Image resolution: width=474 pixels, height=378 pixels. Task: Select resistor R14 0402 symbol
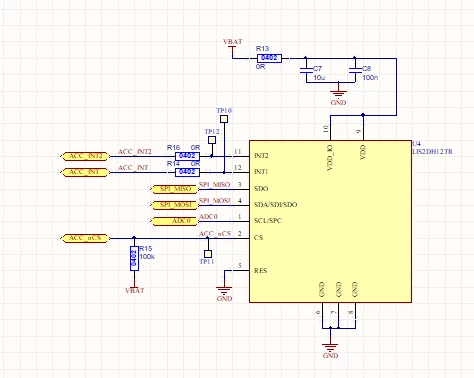click(x=187, y=172)
